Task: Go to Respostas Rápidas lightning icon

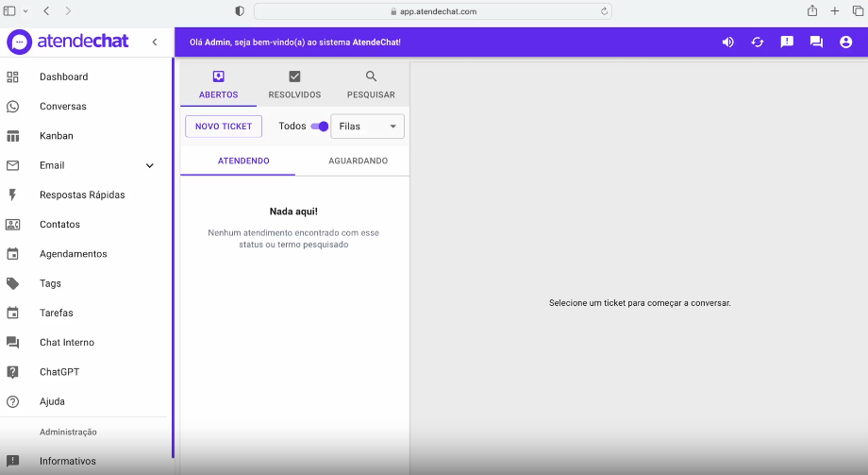Action: pyautogui.click(x=13, y=195)
